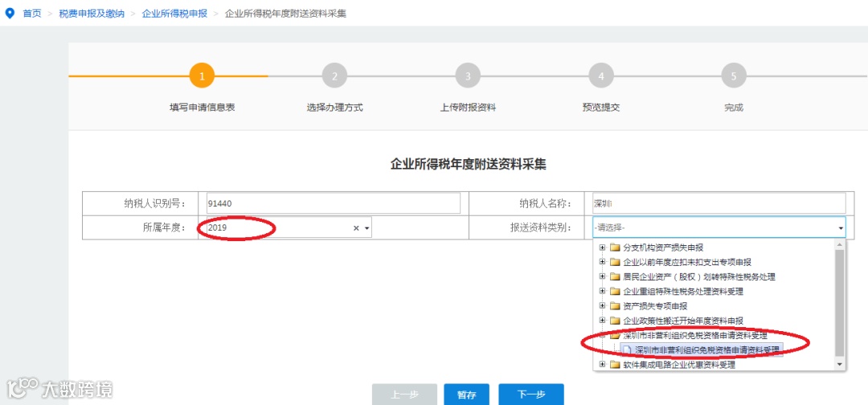Select 企业政策性搬迁开始年度资料申报 tree item
Viewport: 868px width, 405px height.
pos(683,321)
